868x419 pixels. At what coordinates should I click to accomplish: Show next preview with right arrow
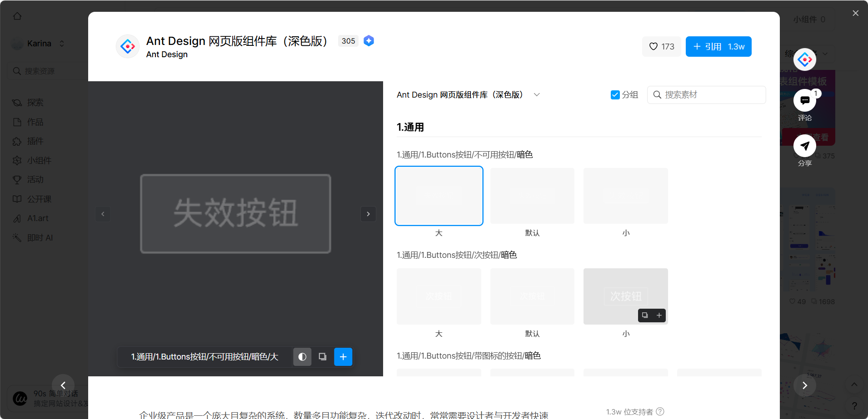pyautogui.click(x=368, y=214)
